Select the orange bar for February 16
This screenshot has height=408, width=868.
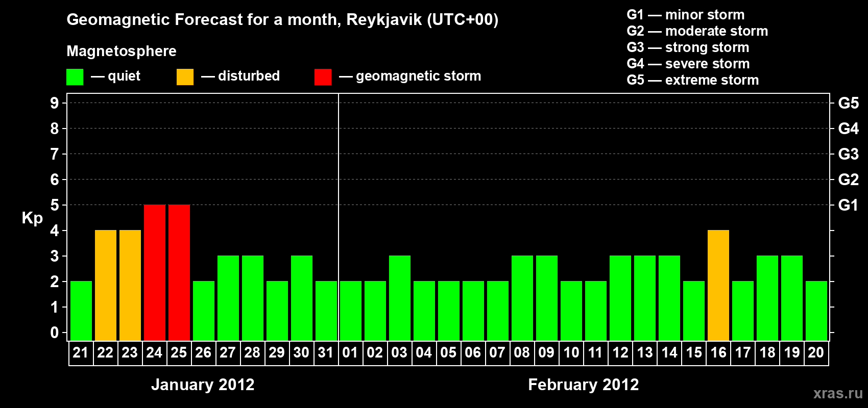(x=718, y=285)
